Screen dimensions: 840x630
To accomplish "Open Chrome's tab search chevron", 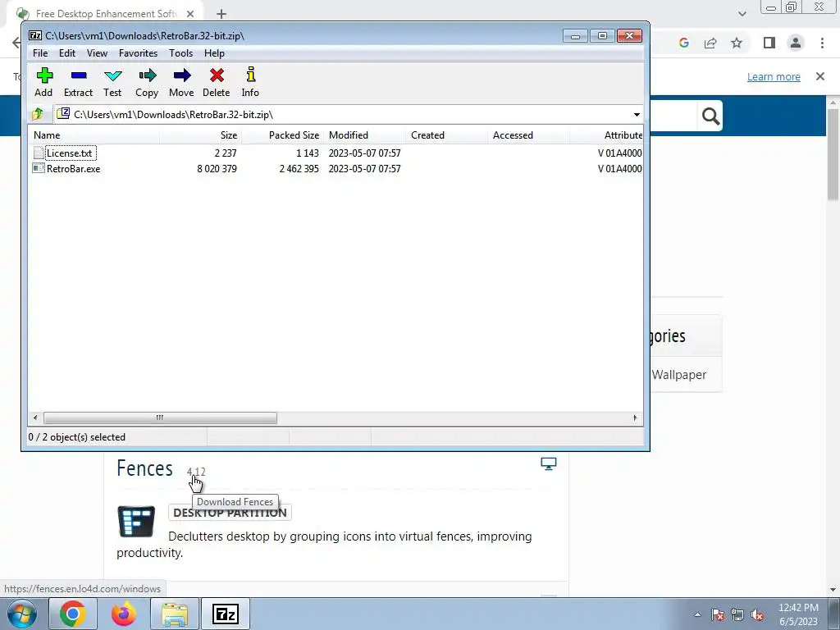I will [x=742, y=14].
